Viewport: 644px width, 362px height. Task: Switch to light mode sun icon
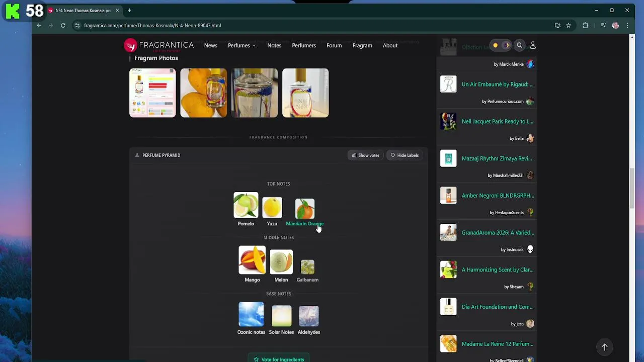495,45
